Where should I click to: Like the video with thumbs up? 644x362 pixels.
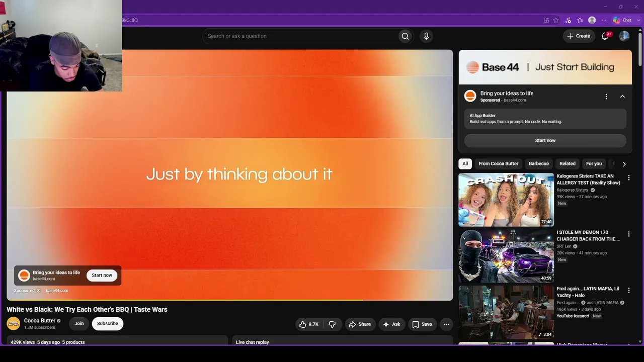(x=309, y=324)
